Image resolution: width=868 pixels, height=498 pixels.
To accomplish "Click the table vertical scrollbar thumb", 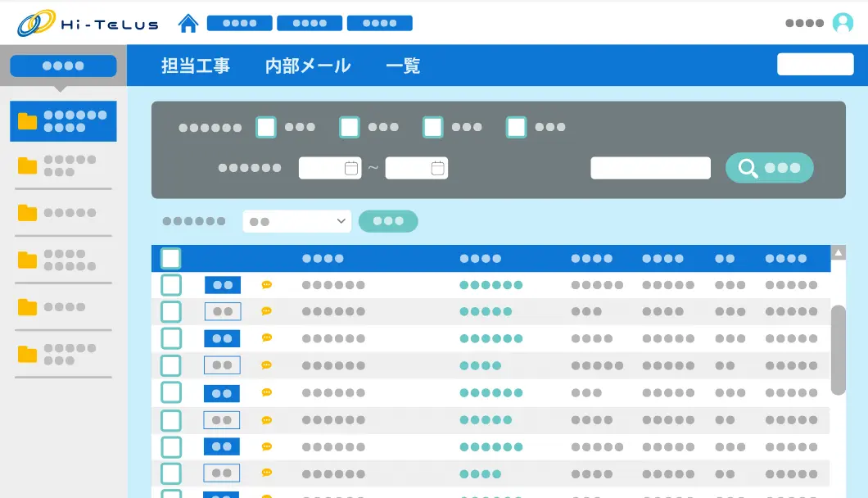I will (838, 350).
